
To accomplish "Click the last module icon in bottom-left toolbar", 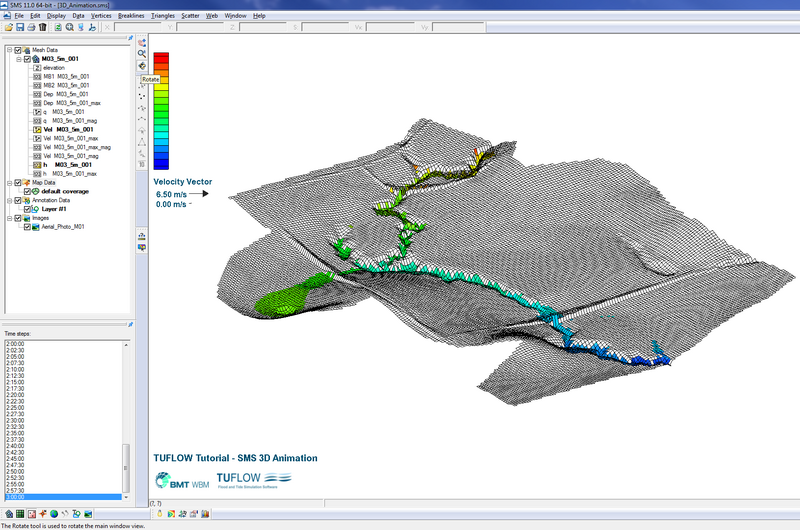I will coord(88,514).
